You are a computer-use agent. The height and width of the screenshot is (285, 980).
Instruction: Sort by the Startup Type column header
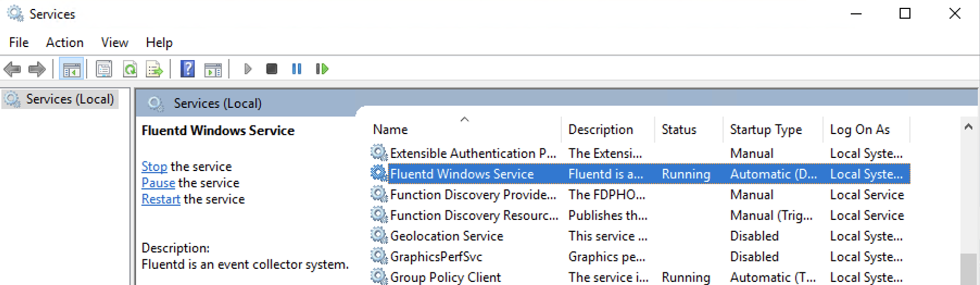[772, 129]
